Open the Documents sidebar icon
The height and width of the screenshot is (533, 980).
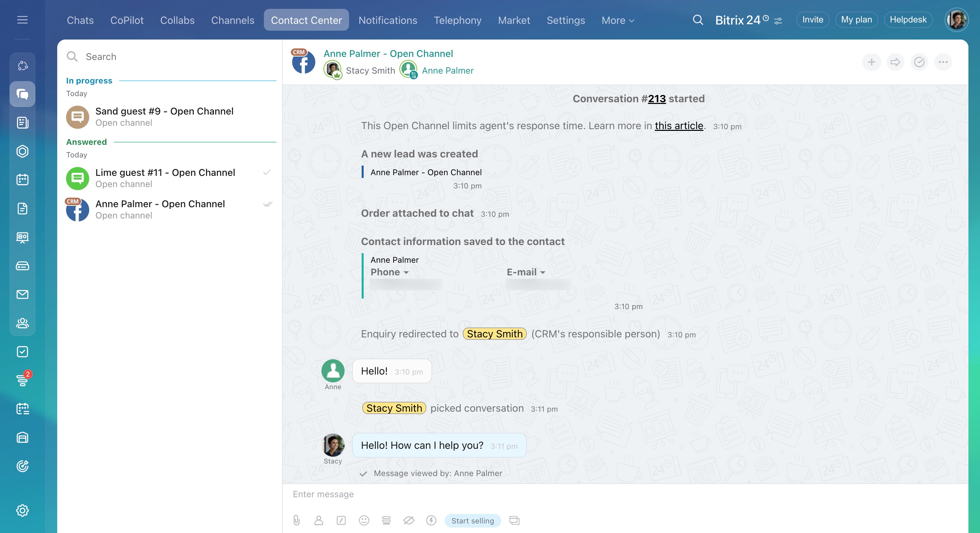tap(22, 208)
